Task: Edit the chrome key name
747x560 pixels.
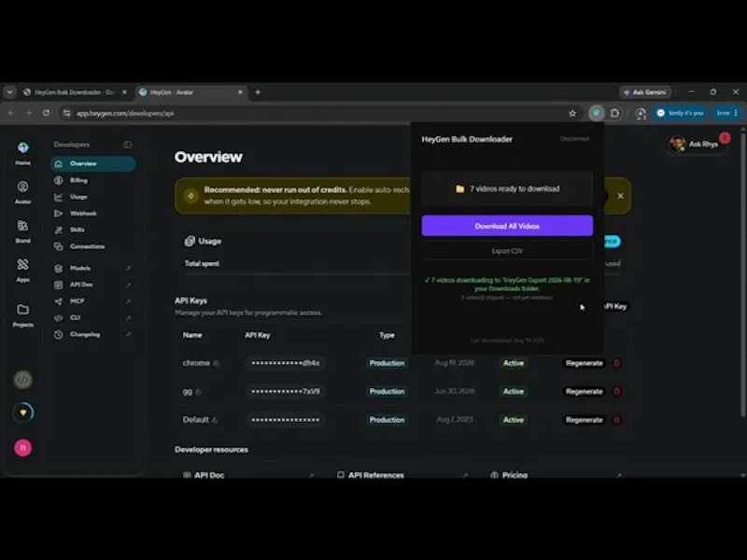Action: (x=217, y=363)
